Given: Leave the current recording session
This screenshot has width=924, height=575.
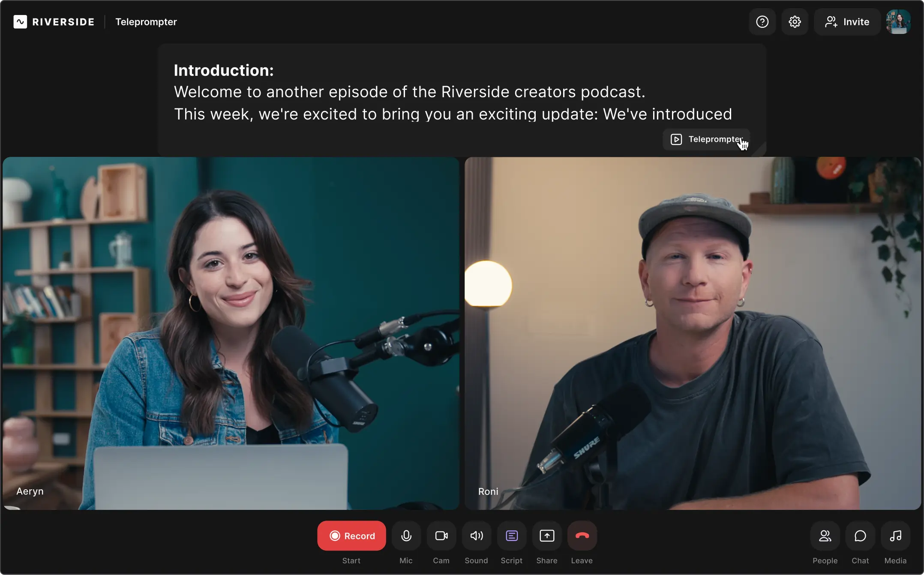Looking at the screenshot, I should point(582,535).
